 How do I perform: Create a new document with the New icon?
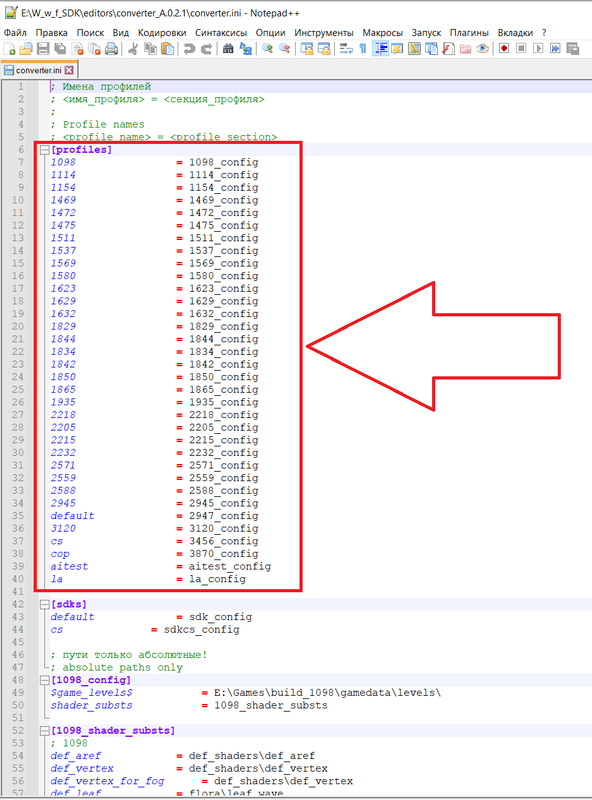tap(9, 49)
